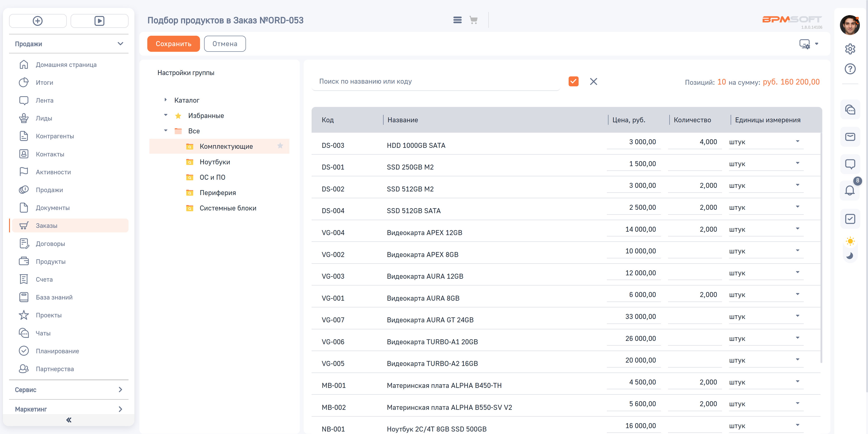The width and height of the screenshot is (868, 434).
Task: Click quantity field for SSD 250GB M2
Action: pyautogui.click(x=694, y=164)
